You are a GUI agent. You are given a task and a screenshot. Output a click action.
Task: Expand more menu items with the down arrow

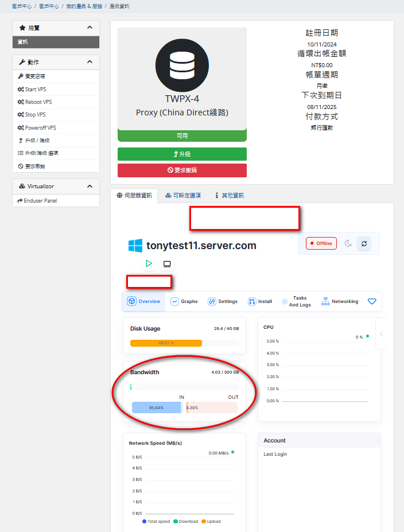372,301
